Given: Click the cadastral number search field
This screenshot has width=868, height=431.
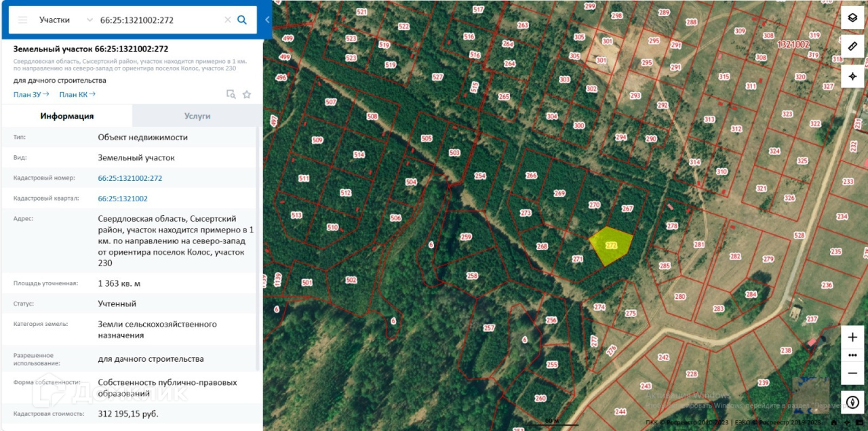Looking at the screenshot, I should pos(159,20).
